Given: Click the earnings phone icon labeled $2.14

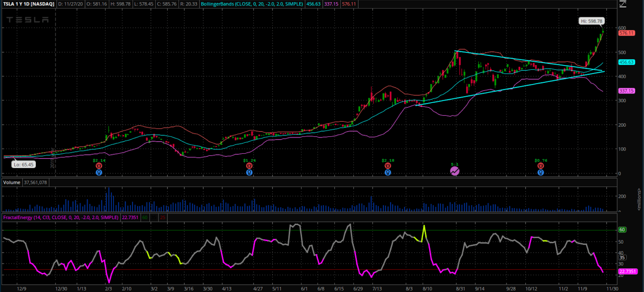Looking at the screenshot, I should pos(99,166).
